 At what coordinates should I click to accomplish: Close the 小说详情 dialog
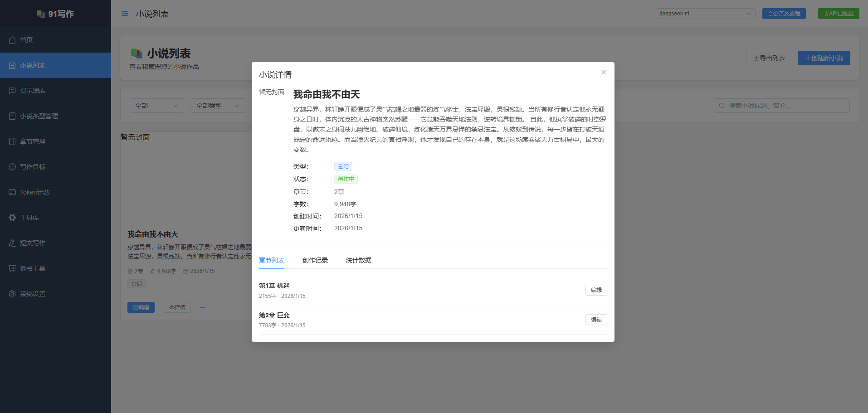(x=603, y=72)
